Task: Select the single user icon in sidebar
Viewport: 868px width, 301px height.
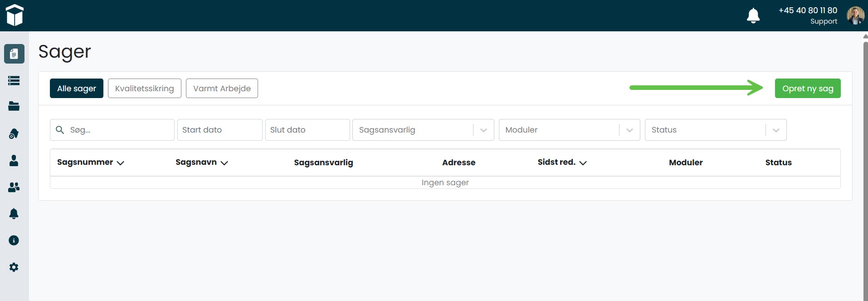Action: [14, 161]
